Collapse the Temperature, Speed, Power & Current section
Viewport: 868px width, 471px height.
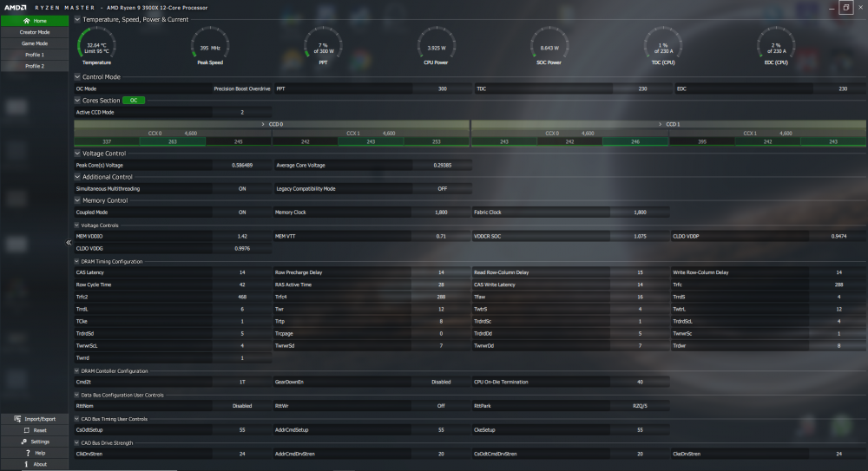coord(77,19)
